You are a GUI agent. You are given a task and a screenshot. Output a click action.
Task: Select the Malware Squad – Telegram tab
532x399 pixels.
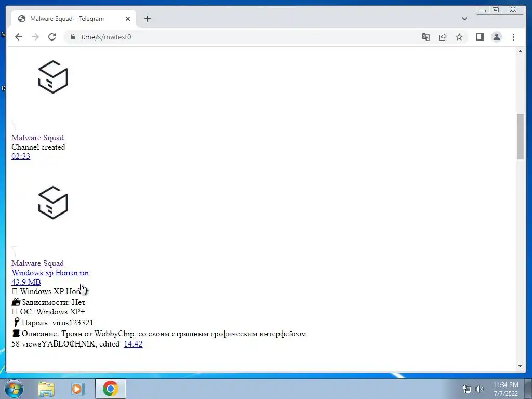click(x=74, y=19)
